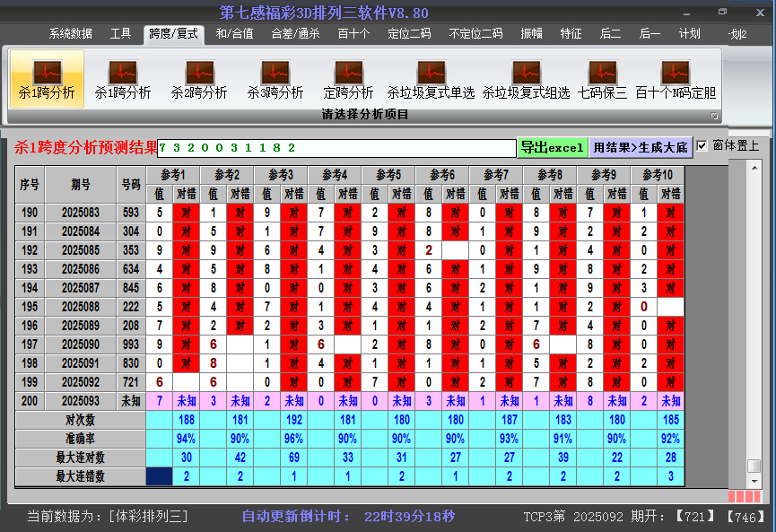Click period cell 2025088
The height and width of the screenshot is (532, 776).
[x=81, y=307]
